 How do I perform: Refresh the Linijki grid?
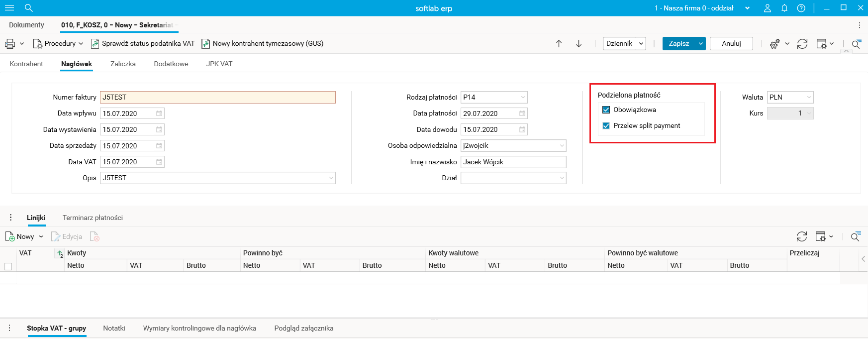pyautogui.click(x=802, y=236)
